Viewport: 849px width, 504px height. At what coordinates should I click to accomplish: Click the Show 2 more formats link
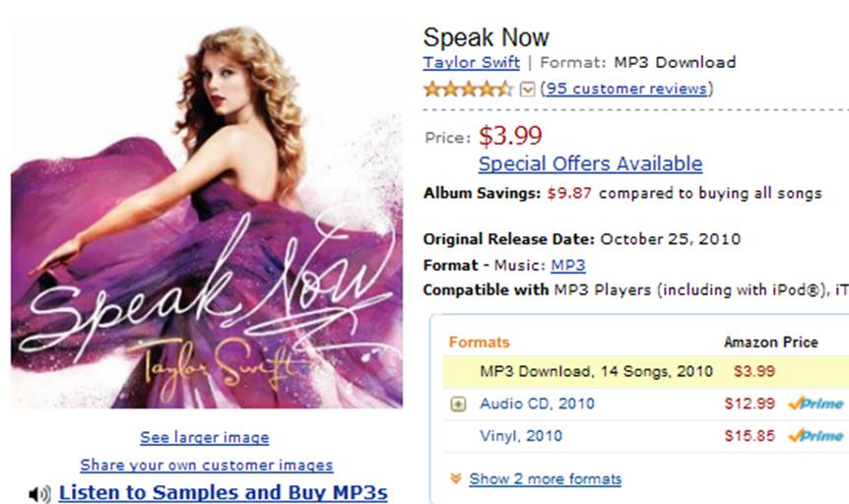(546, 479)
